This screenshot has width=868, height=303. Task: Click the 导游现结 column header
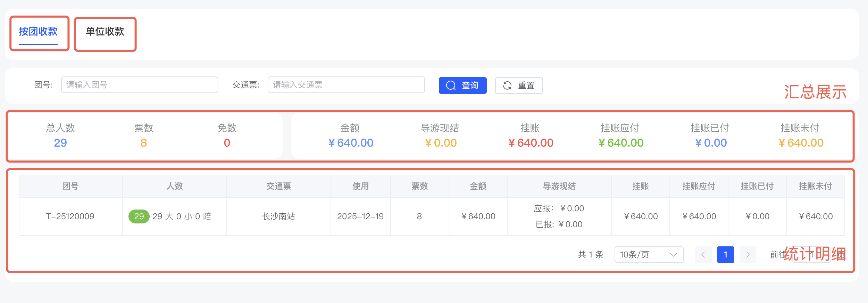[559, 187]
